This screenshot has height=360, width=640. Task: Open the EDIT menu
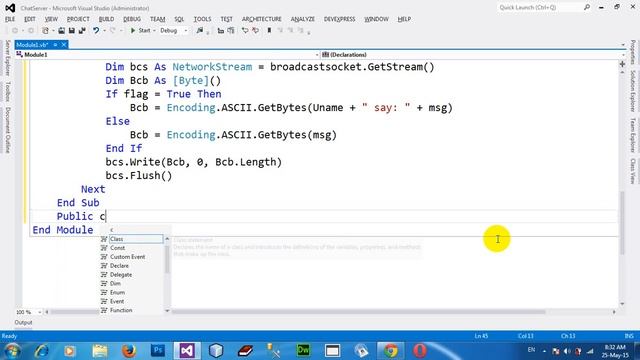pyautogui.click(x=30, y=19)
